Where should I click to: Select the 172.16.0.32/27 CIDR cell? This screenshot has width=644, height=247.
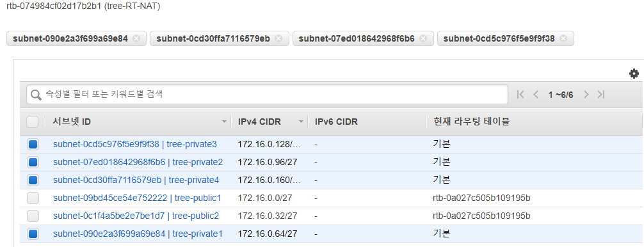[268, 216]
